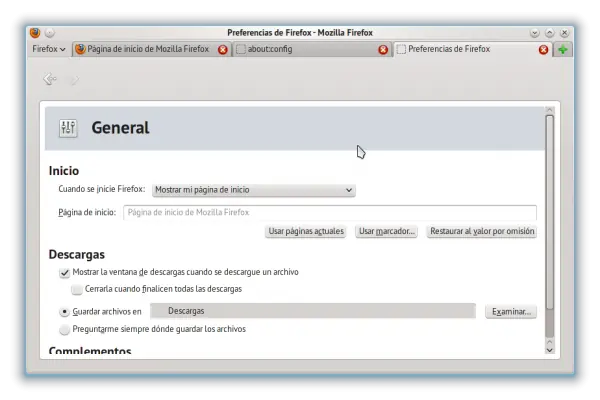Click the Página de inicio text field
Viewport: 600px width, 400px height.
point(329,212)
